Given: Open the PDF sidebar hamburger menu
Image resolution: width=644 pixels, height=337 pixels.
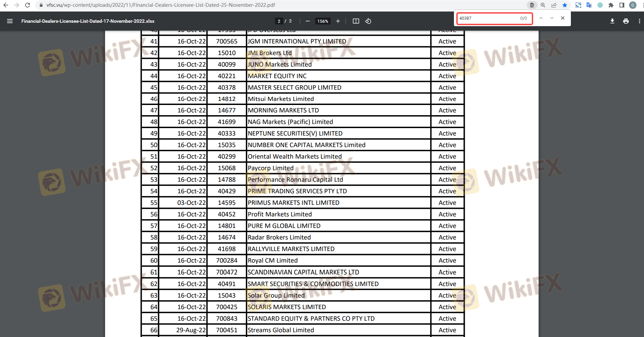Looking at the screenshot, I should coord(10,21).
